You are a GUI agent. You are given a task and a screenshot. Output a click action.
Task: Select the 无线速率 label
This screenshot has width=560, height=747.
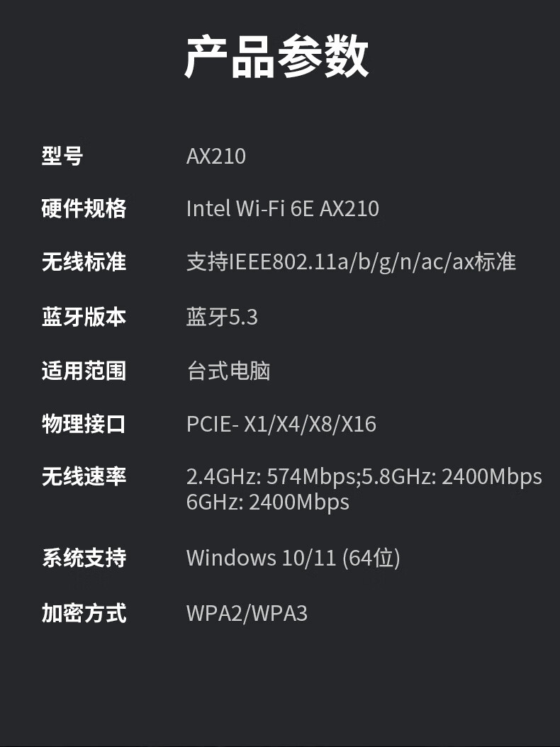(84, 476)
